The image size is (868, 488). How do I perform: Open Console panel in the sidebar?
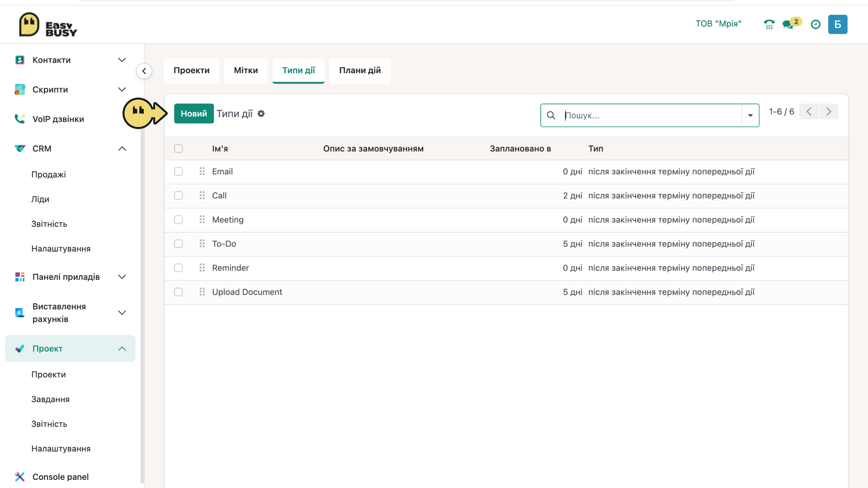point(61,477)
